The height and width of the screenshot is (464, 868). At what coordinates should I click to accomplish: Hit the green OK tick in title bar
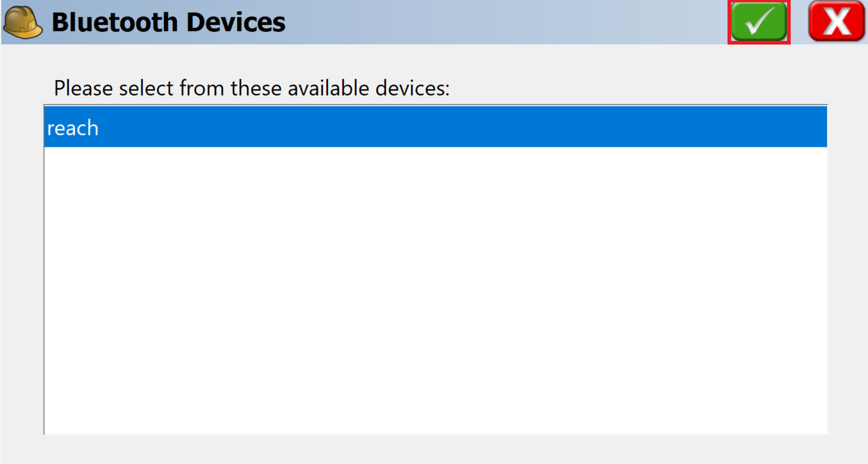759,22
